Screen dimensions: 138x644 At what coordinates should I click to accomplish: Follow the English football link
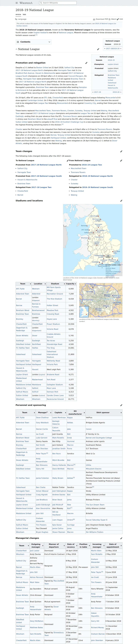click(40, 33)
